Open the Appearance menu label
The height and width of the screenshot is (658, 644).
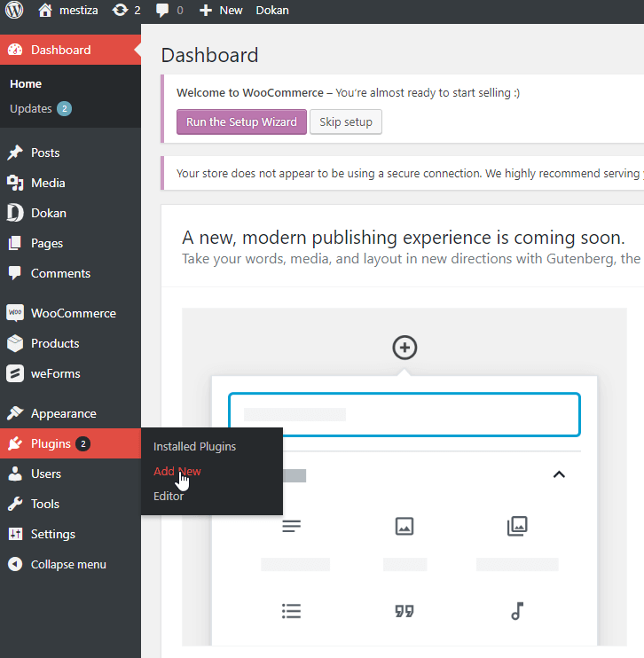[x=64, y=413]
